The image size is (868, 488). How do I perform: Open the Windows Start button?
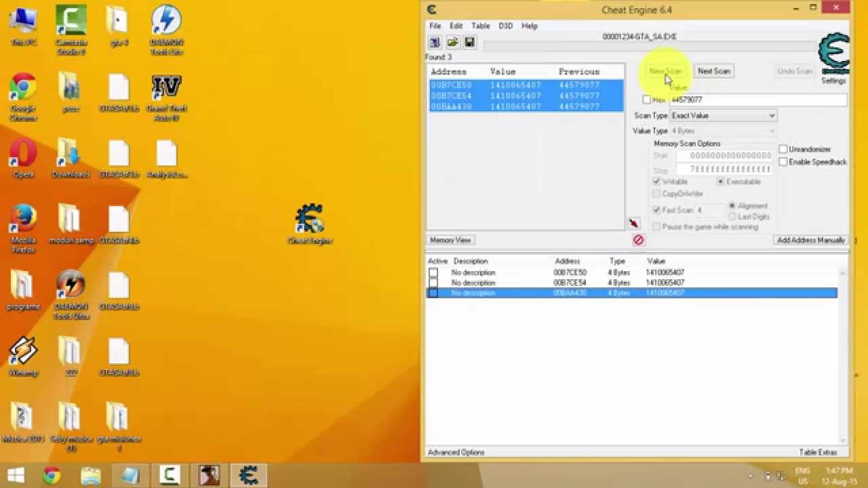click(x=16, y=475)
